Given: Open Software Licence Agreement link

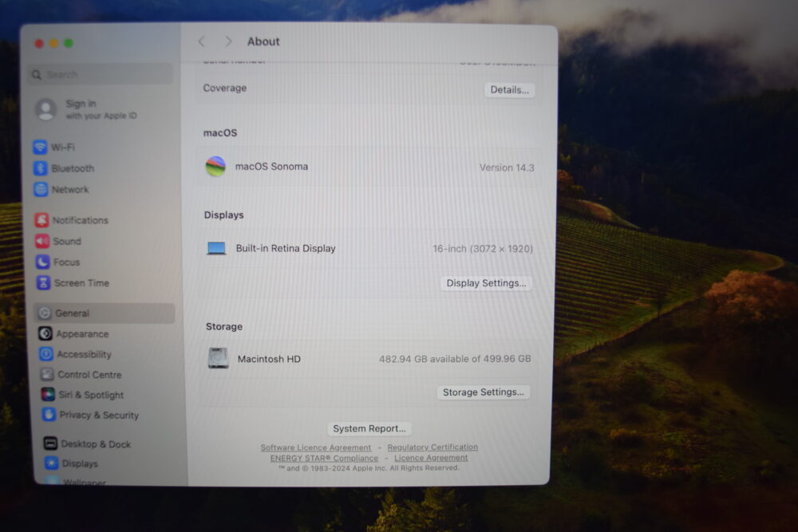Looking at the screenshot, I should (x=316, y=447).
